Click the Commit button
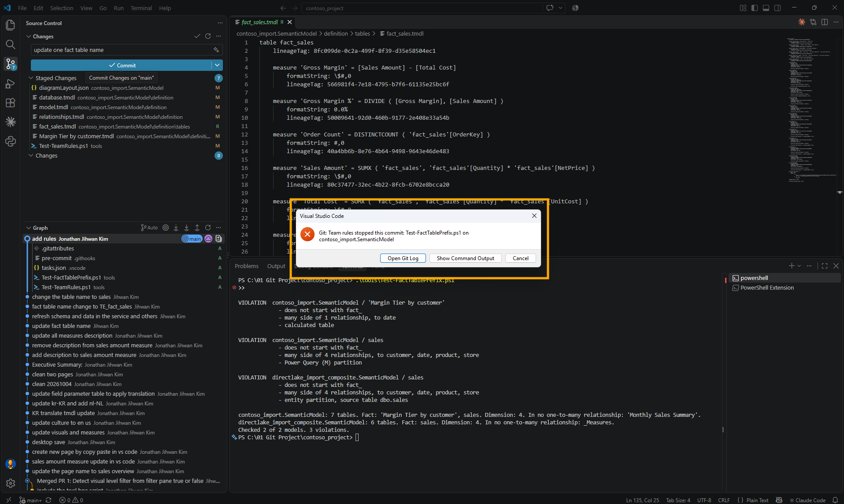The width and height of the screenshot is (844, 504). 122,65
